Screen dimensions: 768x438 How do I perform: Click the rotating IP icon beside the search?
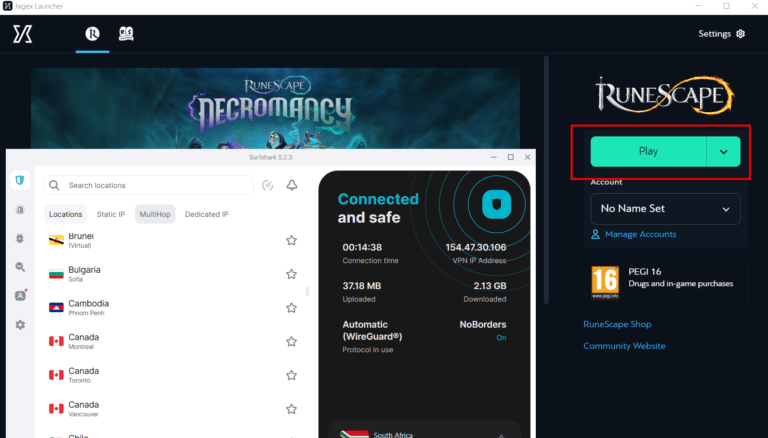267,185
